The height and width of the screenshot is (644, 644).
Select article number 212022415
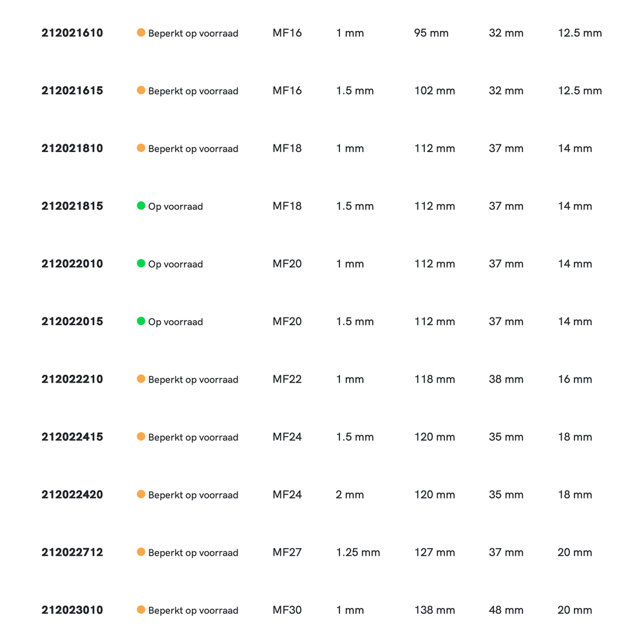[72, 437]
